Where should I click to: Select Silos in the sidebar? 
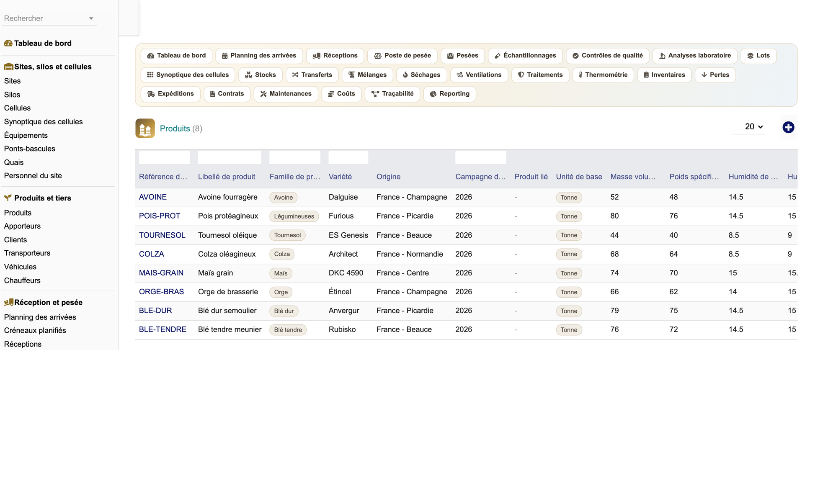pyautogui.click(x=12, y=95)
